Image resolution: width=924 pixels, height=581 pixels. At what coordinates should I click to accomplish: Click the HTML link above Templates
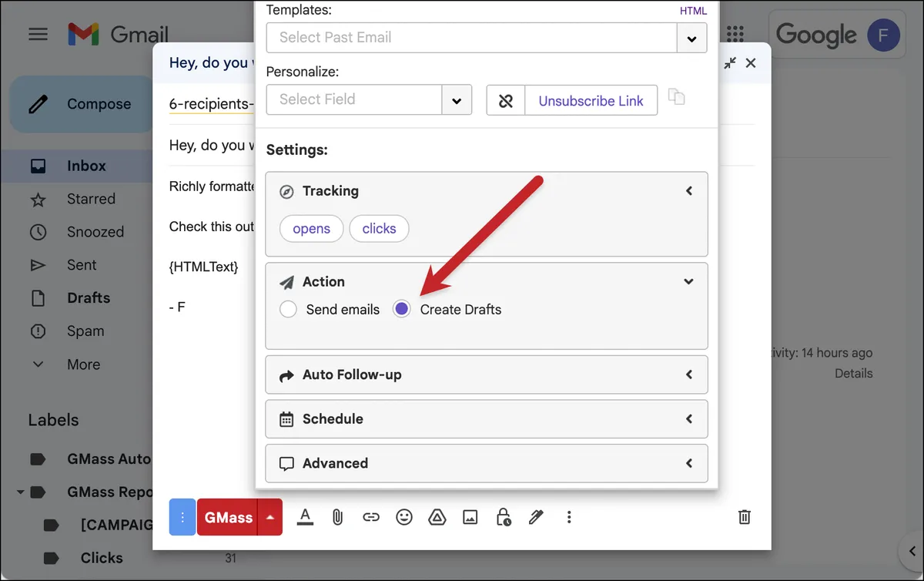pos(693,11)
